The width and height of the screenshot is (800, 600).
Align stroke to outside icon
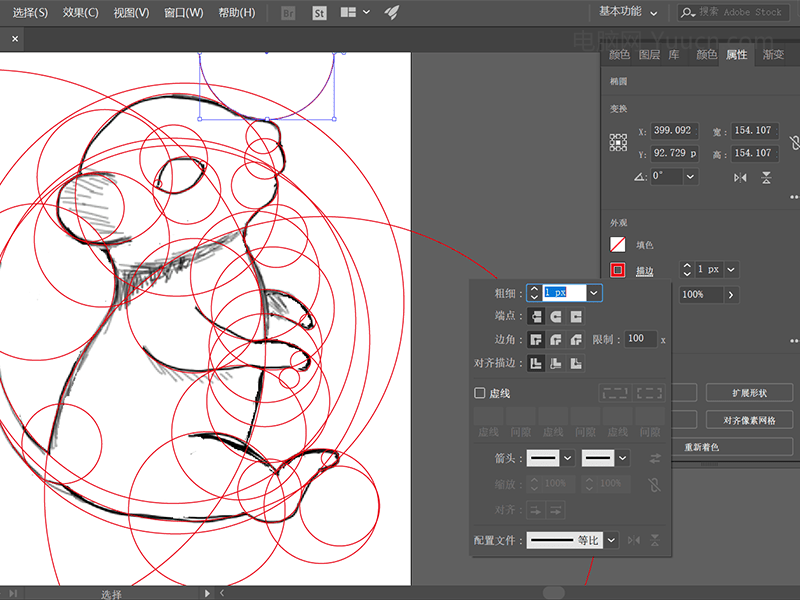577,363
